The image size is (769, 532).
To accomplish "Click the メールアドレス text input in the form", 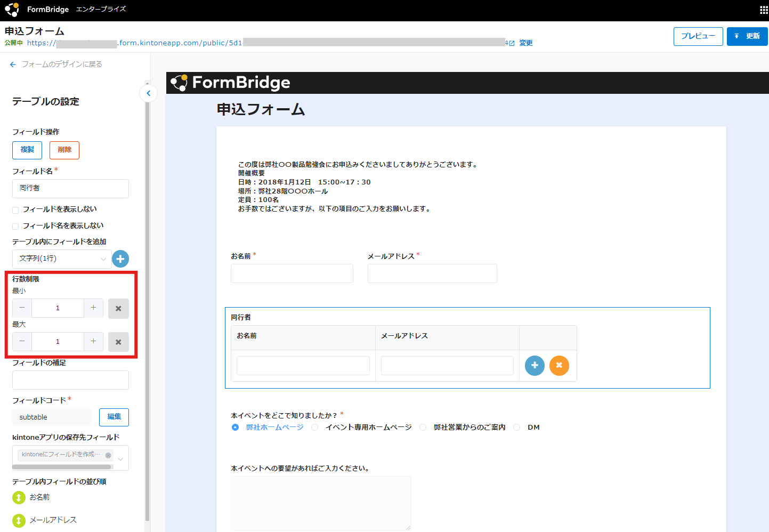I will coord(432,273).
